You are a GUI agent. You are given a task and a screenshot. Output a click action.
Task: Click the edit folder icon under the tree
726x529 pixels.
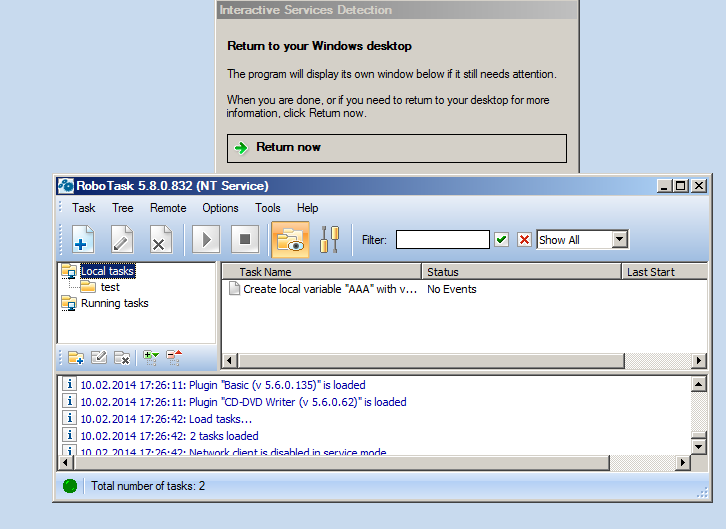tap(99, 358)
